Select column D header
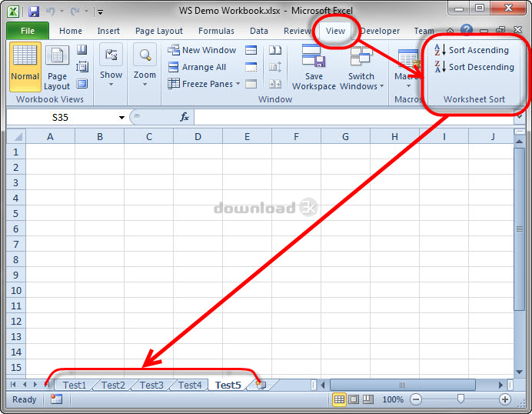 (198, 136)
